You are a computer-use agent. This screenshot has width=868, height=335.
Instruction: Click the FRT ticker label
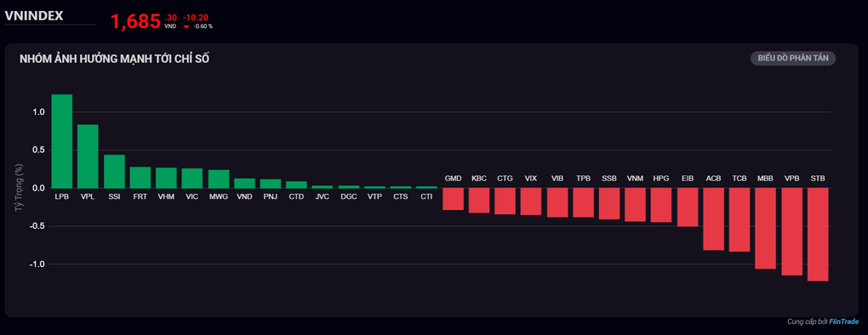140,196
